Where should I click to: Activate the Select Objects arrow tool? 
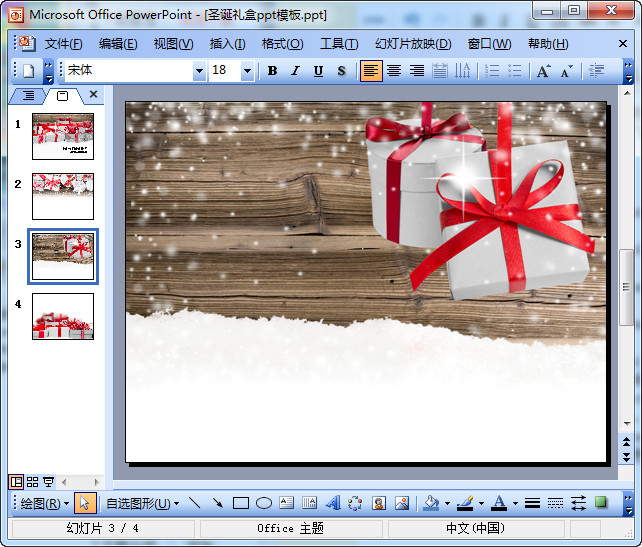(85, 503)
